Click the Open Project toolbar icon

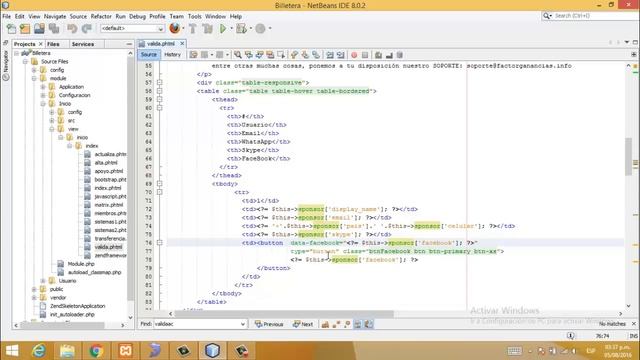[39, 29]
